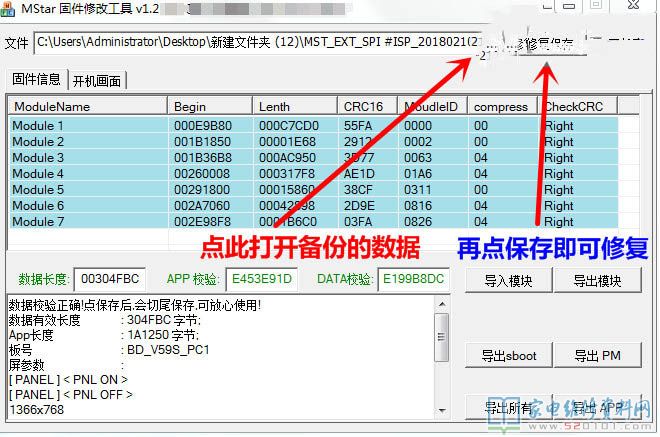Click the CRC16 column header
The width and height of the screenshot is (660, 437).
coord(368,106)
